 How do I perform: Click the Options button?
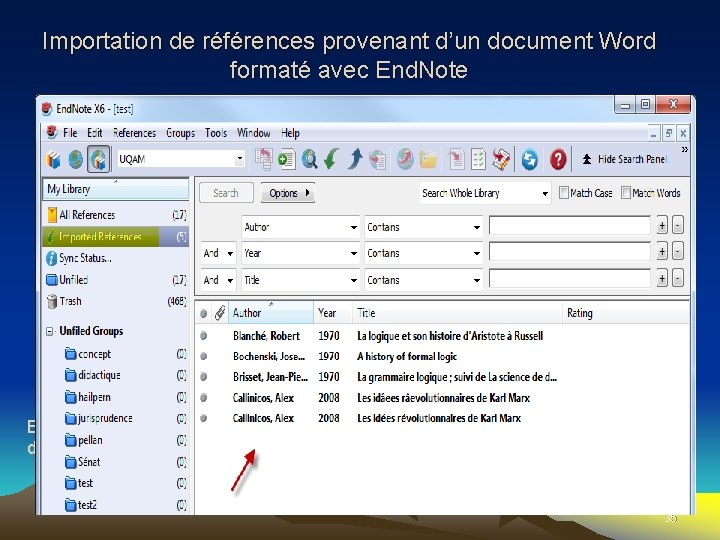coord(287,193)
